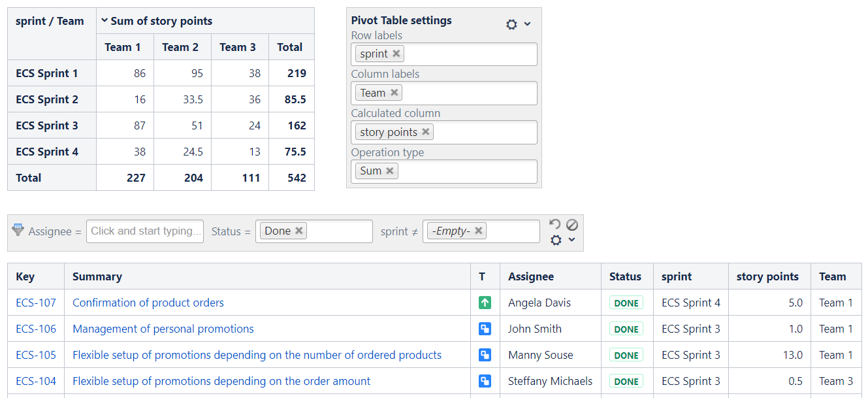Open the filter bar gear settings
868x398 pixels.
(x=556, y=240)
